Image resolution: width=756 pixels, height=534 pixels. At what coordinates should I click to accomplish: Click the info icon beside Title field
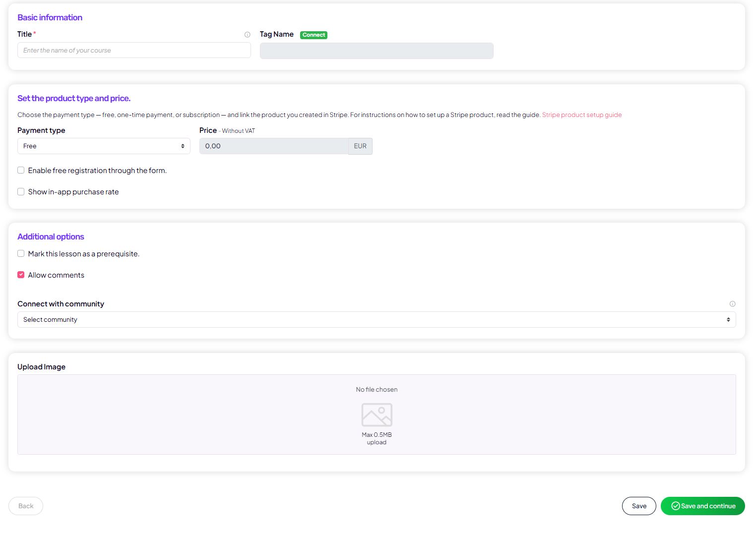247,35
